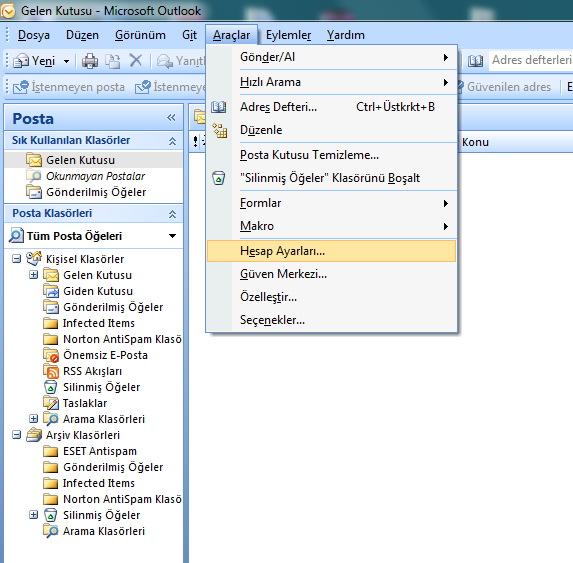Collapse the Kişisel Klasörler tree node

click(16, 259)
